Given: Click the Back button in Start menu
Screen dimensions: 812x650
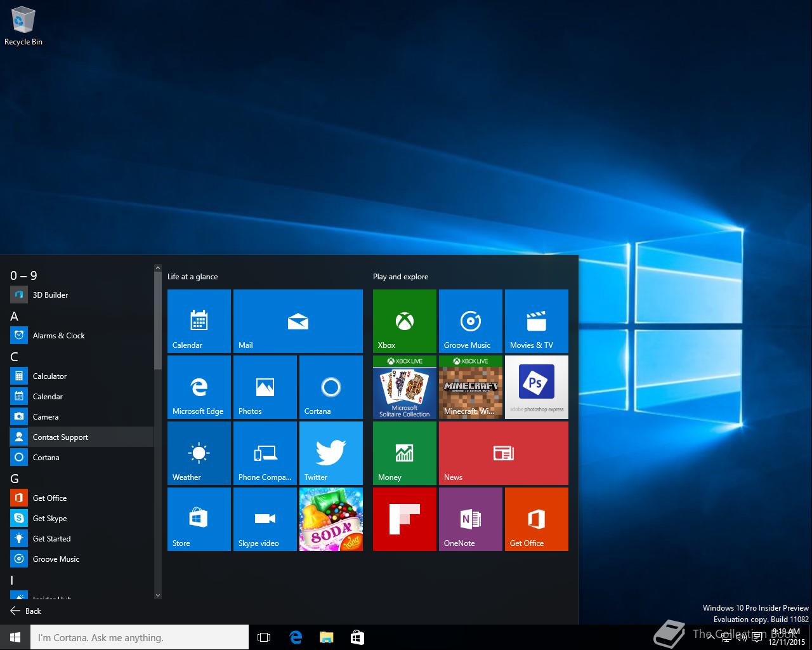Looking at the screenshot, I should pyautogui.click(x=25, y=611).
